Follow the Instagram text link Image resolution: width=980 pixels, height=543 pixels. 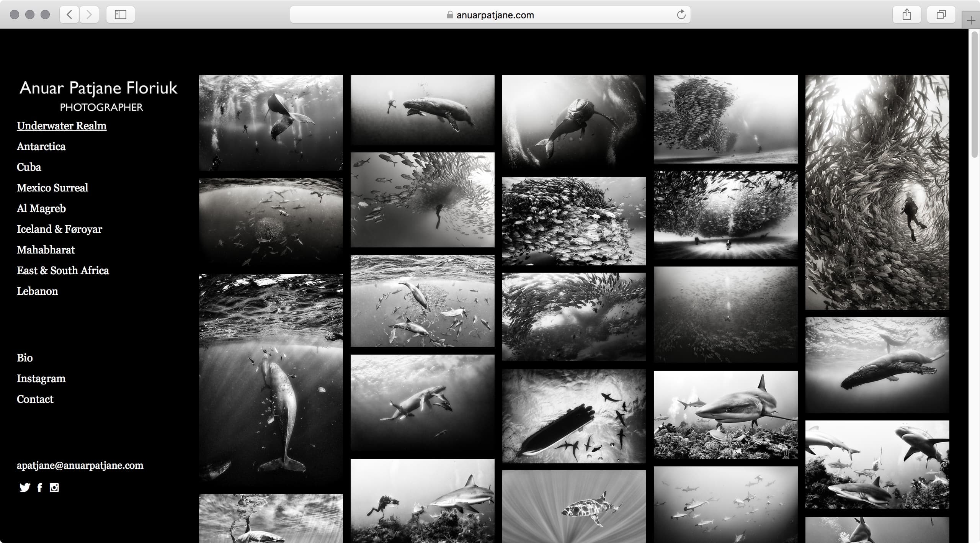(x=41, y=378)
